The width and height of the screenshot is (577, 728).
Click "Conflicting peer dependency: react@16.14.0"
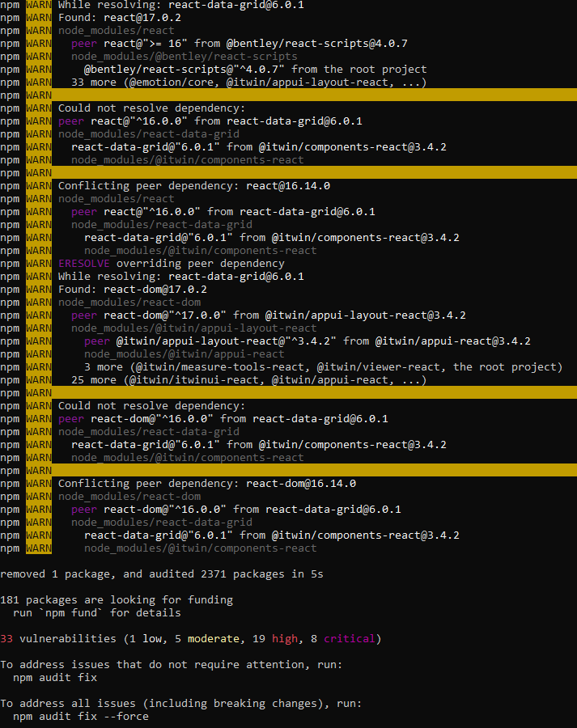(193, 186)
